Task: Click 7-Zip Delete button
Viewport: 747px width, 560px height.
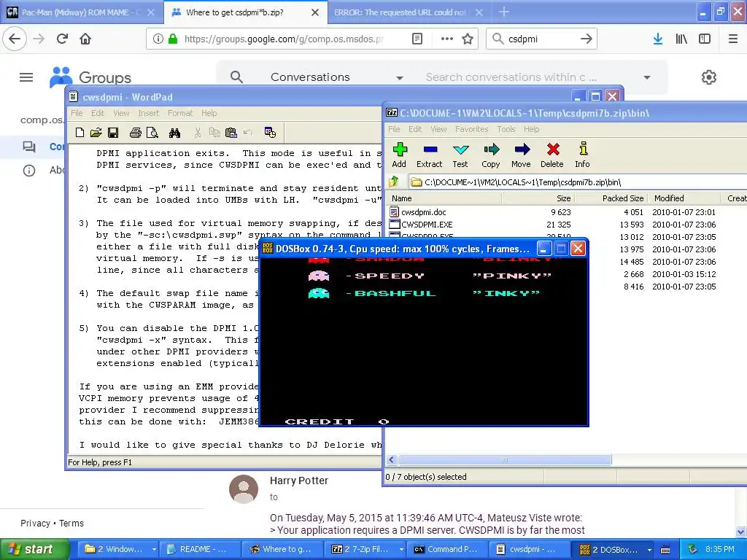Action: click(552, 155)
